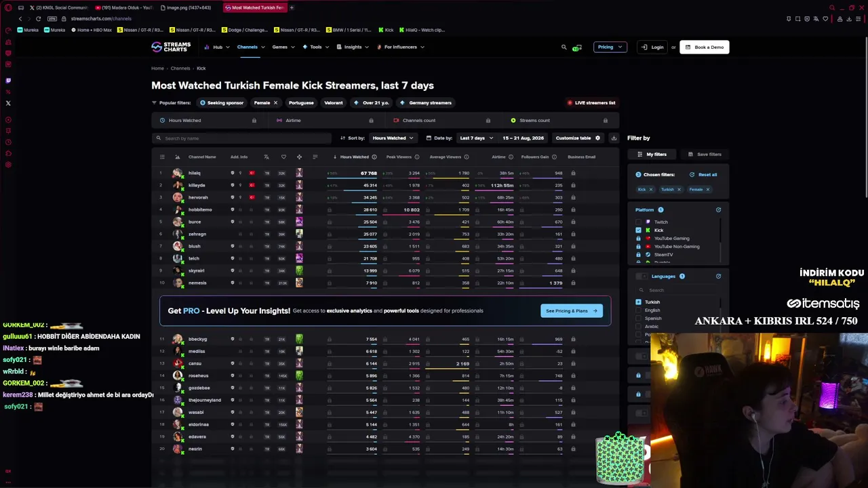The image size is (868, 488).
Task: Click the Search by name field
Action: (241, 138)
